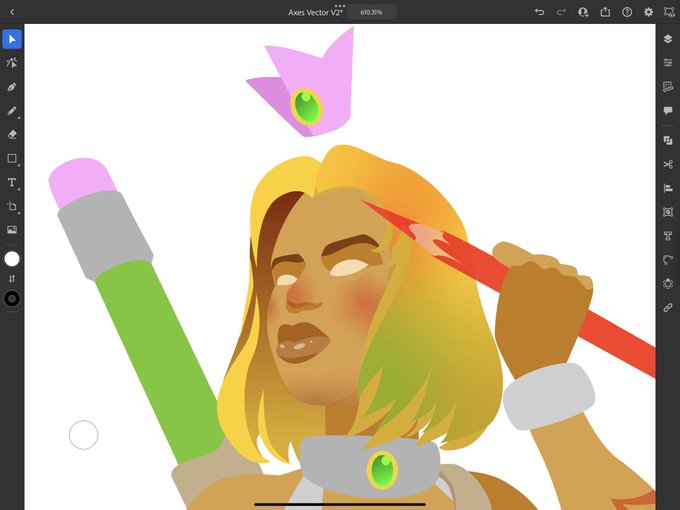This screenshot has width=680, height=510.
Task: Open the Combine shapes panel
Action: pos(668,141)
